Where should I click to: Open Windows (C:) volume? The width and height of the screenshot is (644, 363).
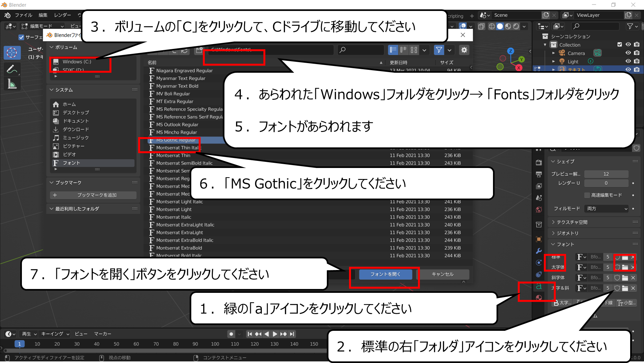tap(77, 61)
